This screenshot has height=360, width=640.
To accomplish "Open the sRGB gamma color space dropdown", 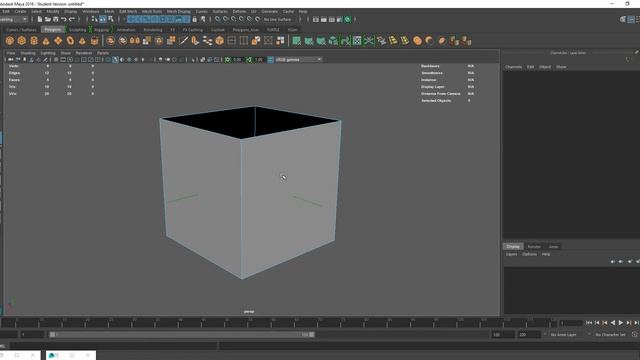I will (x=299, y=60).
